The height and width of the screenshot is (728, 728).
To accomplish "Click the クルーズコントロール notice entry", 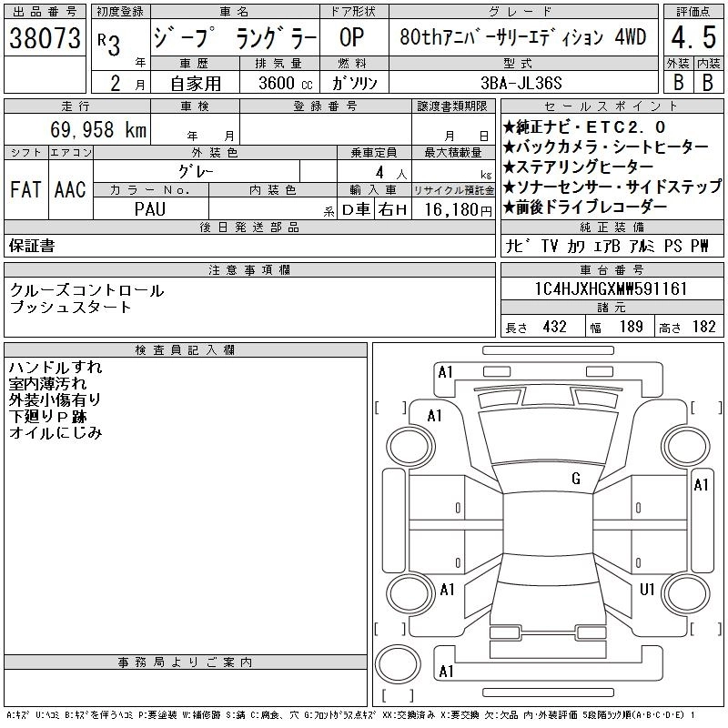I will tap(87, 290).
